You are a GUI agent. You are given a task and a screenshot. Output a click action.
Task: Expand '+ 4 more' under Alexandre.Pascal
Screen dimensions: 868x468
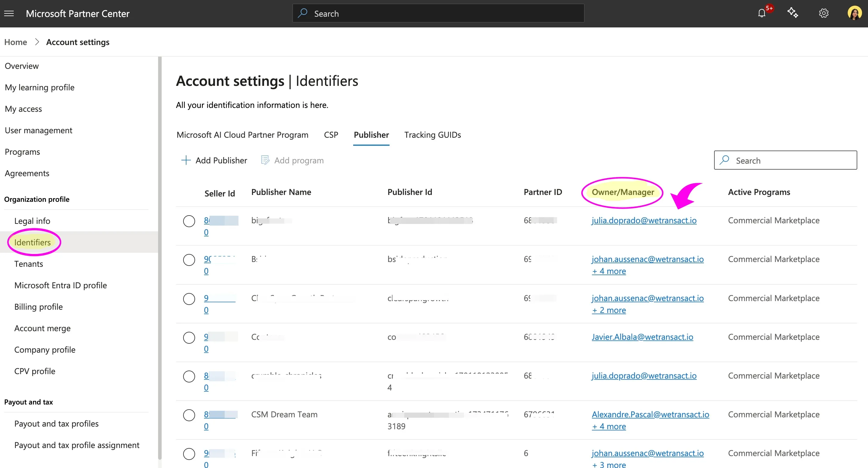pyautogui.click(x=609, y=426)
